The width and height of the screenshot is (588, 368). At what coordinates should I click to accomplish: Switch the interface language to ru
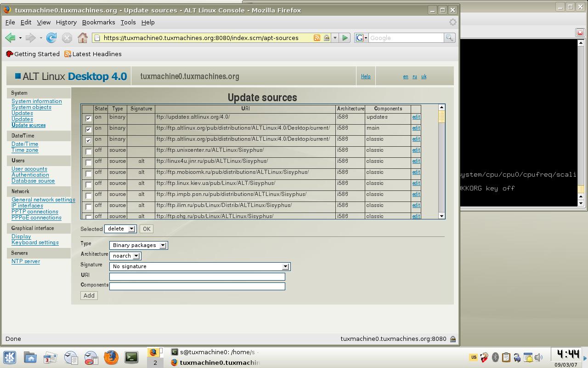(414, 77)
